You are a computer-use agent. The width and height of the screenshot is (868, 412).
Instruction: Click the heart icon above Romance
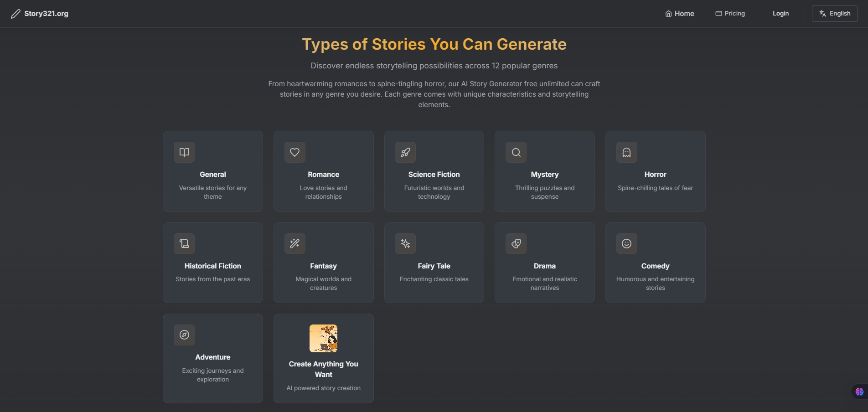[x=294, y=152]
